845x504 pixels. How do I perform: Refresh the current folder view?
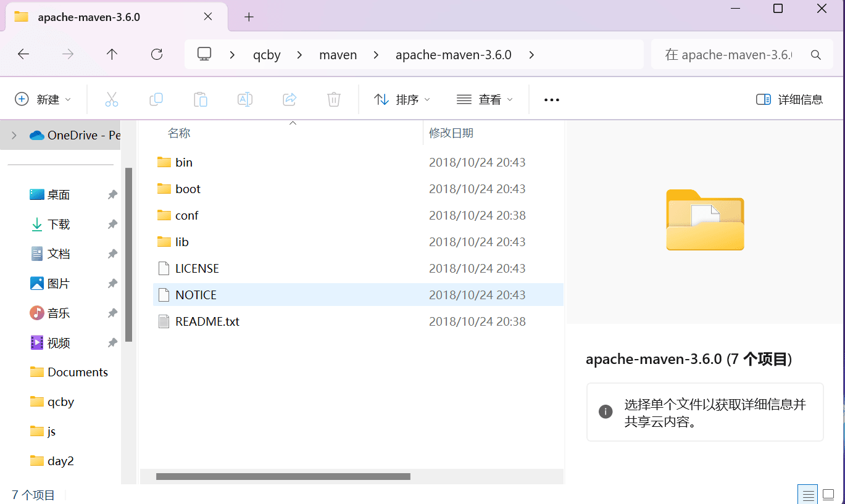(x=157, y=54)
